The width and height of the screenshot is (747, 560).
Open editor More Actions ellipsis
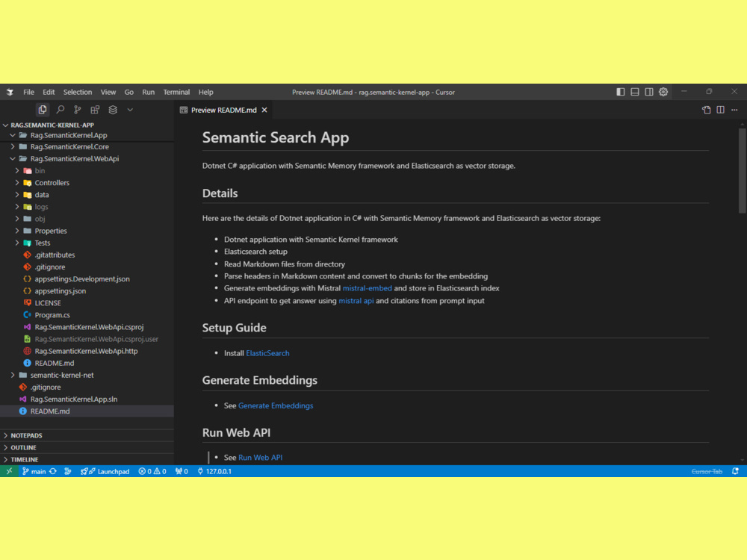tap(734, 110)
